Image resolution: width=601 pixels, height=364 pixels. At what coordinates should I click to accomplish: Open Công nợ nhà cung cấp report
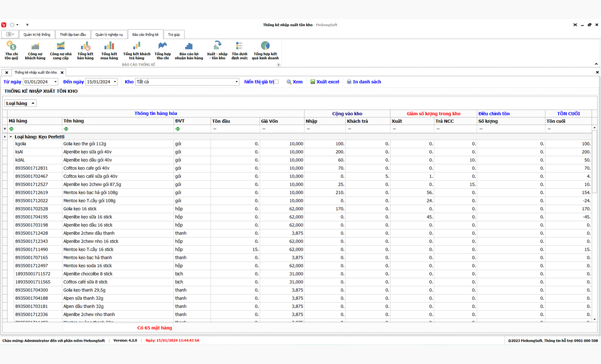pos(61,51)
